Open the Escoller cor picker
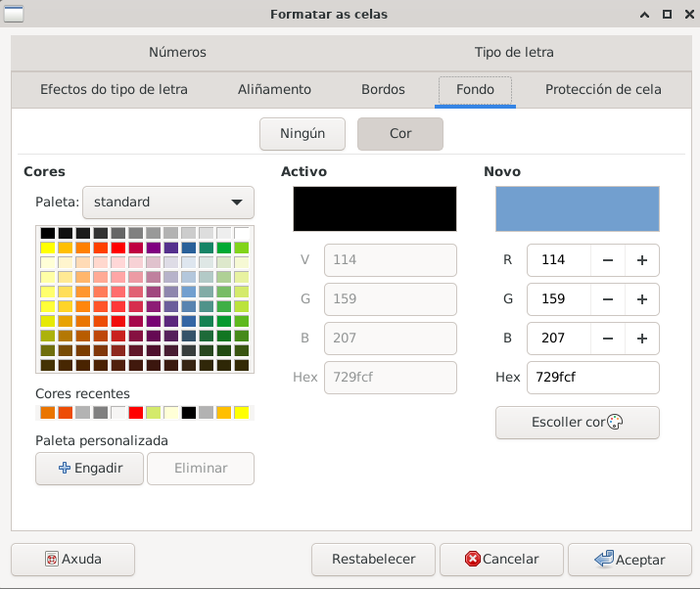The height and width of the screenshot is (589, 700). pos(578,422)
